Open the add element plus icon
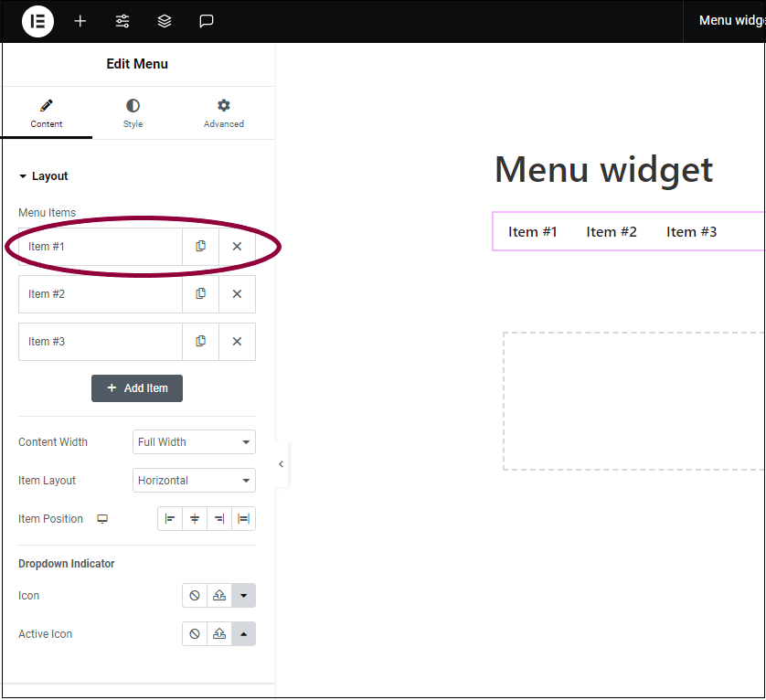 point(80,21)
